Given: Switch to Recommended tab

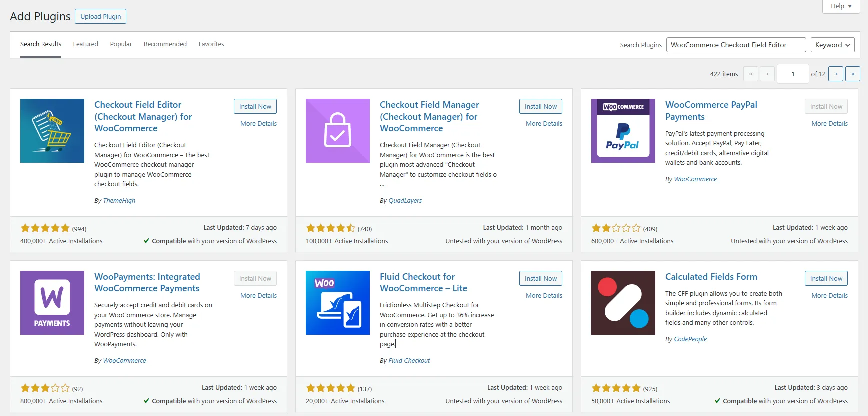Looking at the screenshot, I should pos(165,44).
